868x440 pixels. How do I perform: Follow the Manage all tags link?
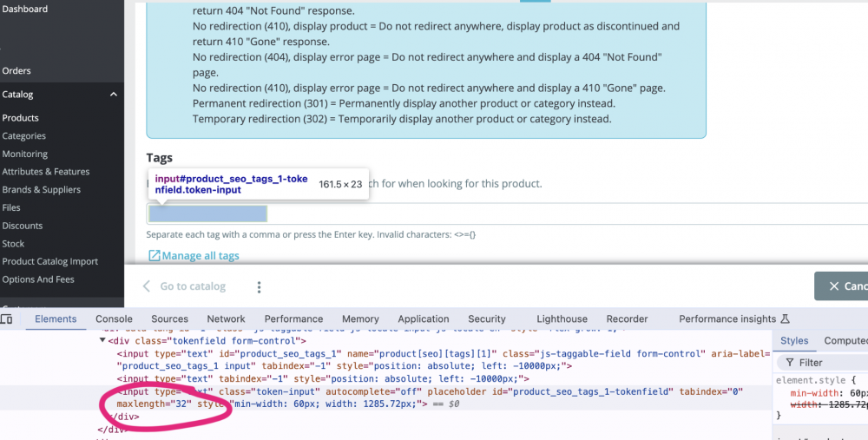coord(201,256)
